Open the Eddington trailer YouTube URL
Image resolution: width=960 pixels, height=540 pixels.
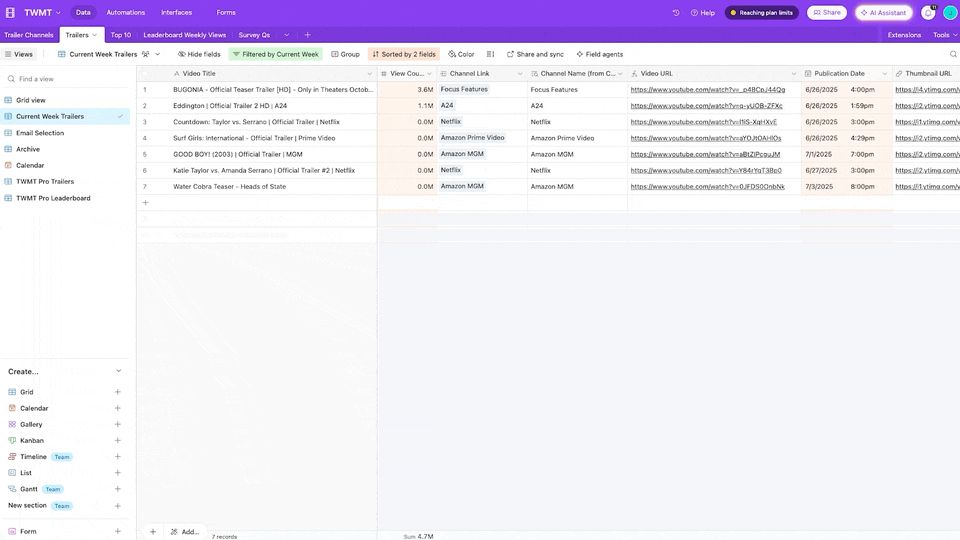tap(706, 105)
